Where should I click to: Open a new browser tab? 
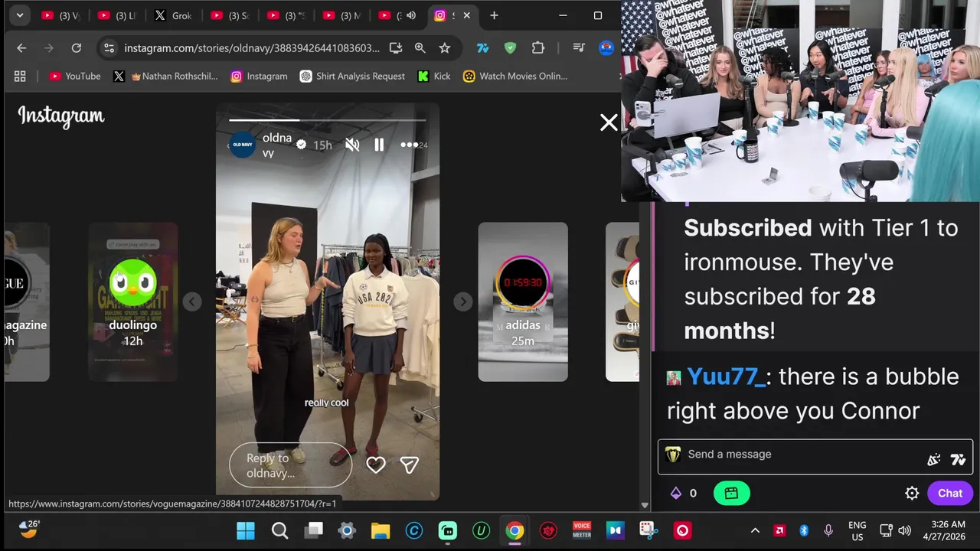click(494, 15)
